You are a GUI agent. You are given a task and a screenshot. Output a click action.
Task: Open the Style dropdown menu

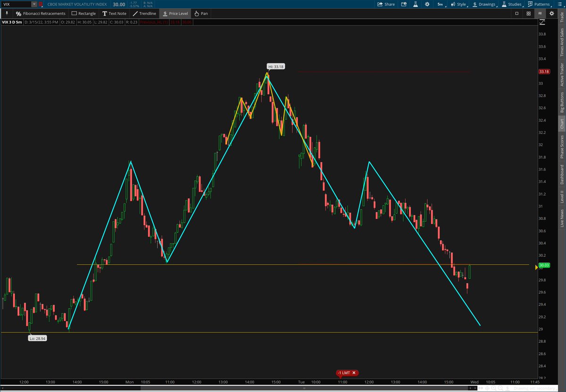coord(458,4)
